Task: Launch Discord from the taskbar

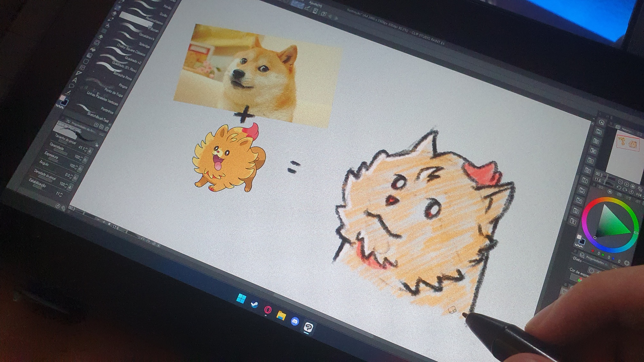Action: [x=295, y=321]
